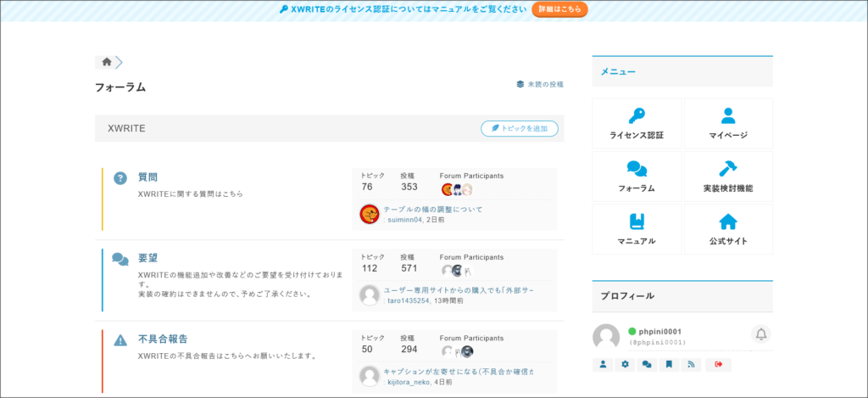Click the kijitora_neko author link
868x398 pixels.
tap(409, 381)
